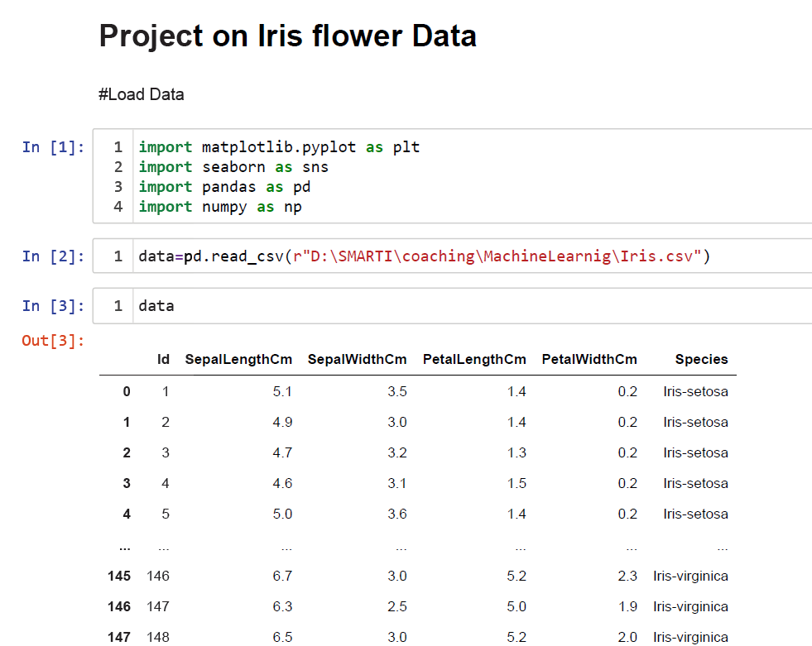Click the SepalLengthCm column header

point(238,359)
